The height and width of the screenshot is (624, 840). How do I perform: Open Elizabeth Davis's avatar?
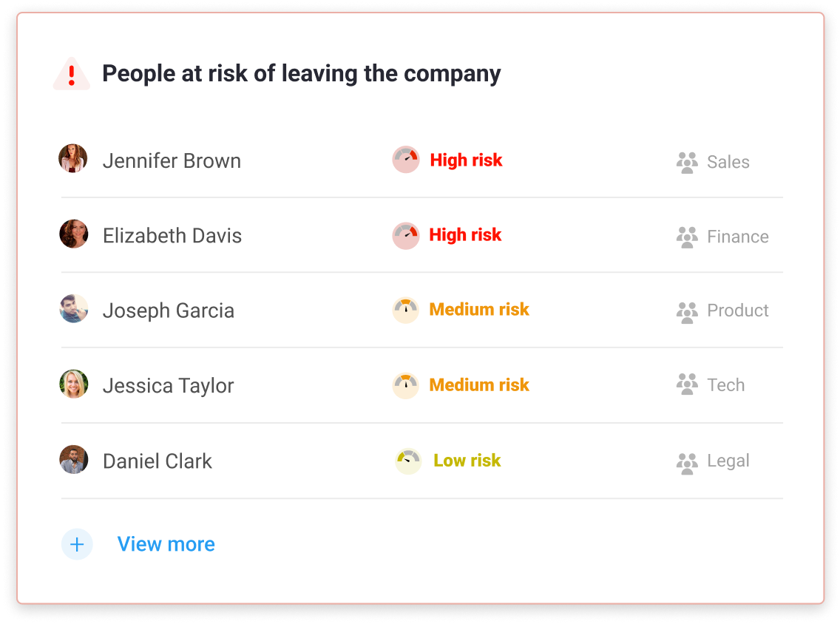tap(73, 234)
